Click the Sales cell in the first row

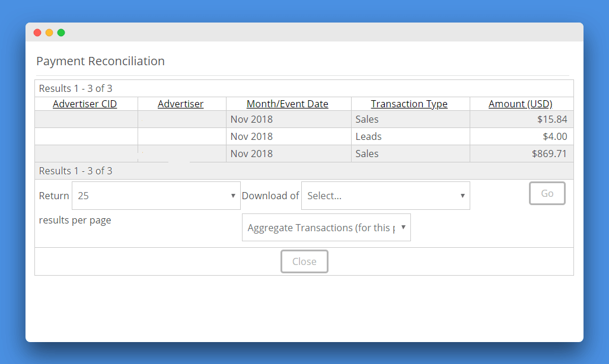tap(367, 119)
